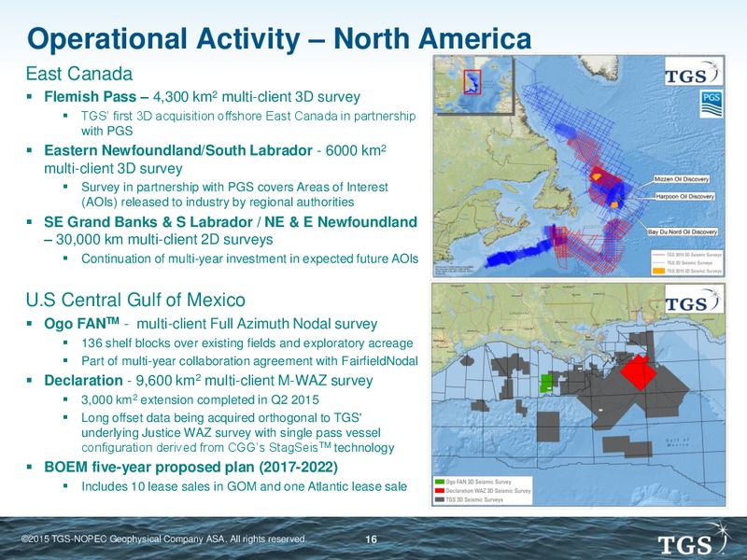Click the orange legend swatch for 2015 3D surveys
747x560 pixels.
coord(658,271)
